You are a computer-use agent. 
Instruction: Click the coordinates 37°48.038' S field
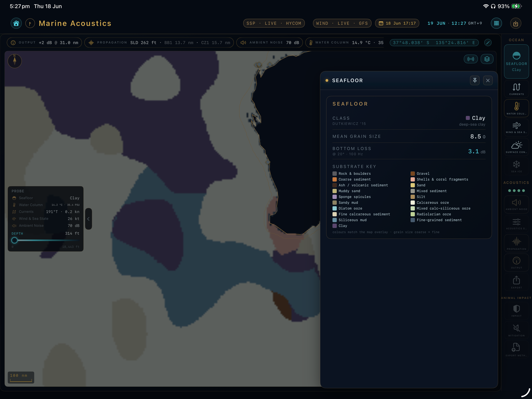(x=434, y=43)
